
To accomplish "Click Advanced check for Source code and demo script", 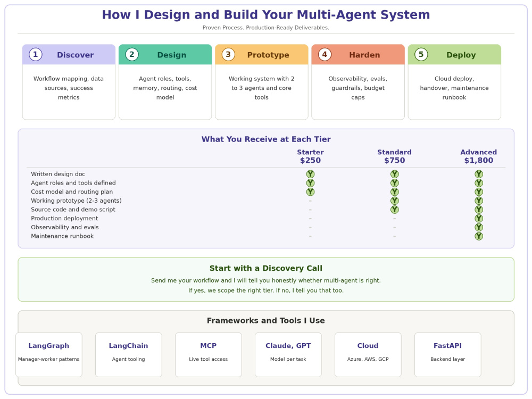I will point(479,209).
